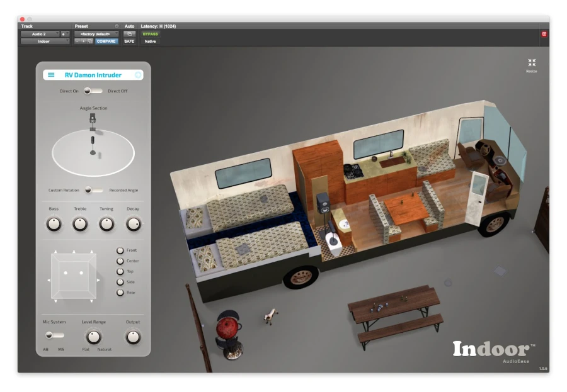Click the Native format button
This screenshot has width=567, height=392.
pos(150,41)
